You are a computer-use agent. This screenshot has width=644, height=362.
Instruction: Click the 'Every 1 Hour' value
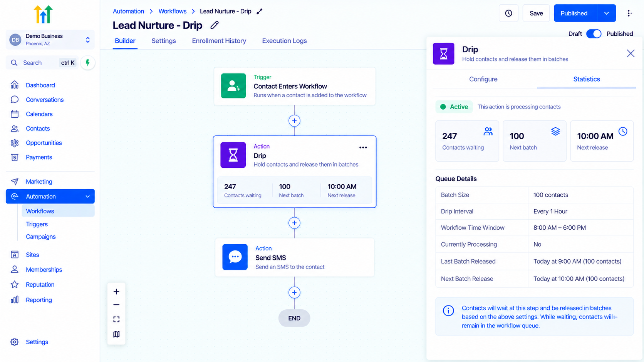[x=550, y=212]
